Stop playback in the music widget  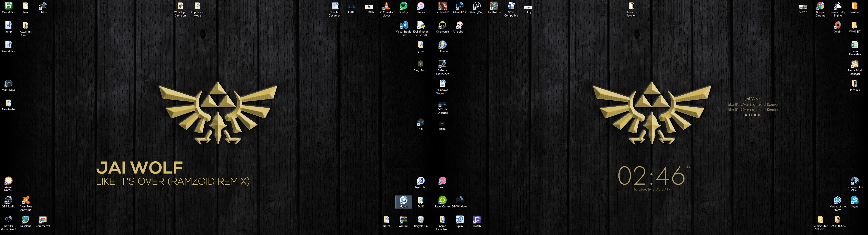coord(755,115)
